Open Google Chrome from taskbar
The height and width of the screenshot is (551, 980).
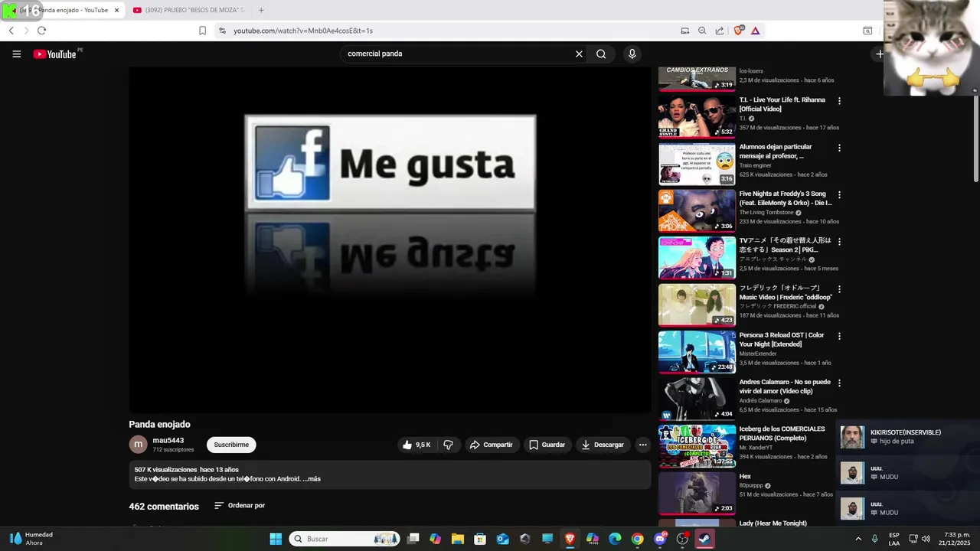(637, 539)
